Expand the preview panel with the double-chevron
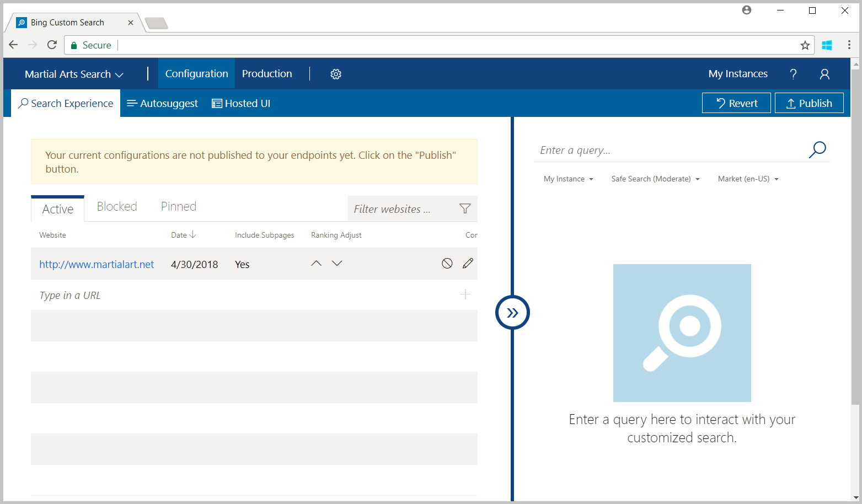 point(512,312)
